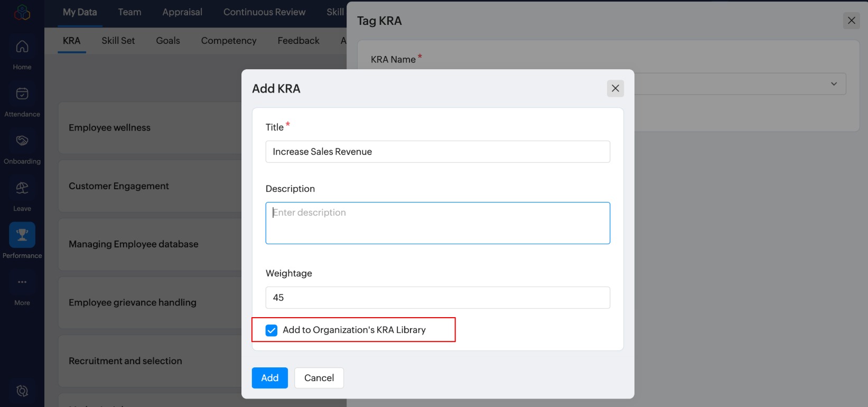Click the Title input field
The height and width of the screenshot is (407, 868).
437,152
